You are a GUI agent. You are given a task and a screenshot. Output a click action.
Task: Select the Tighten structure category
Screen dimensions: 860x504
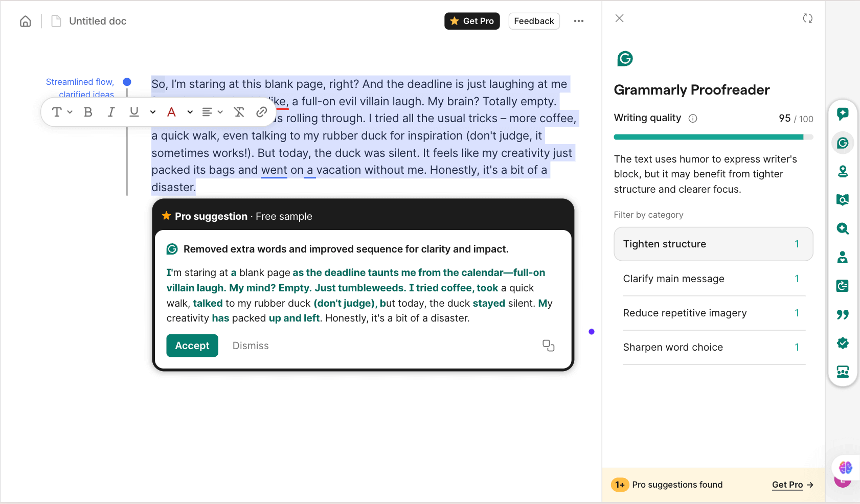[x=713, y=244]
